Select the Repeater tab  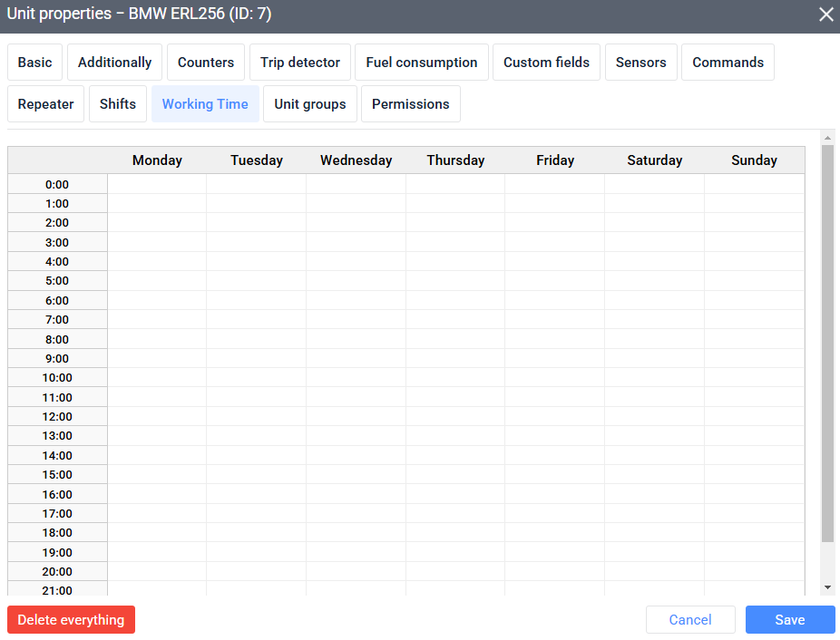tap(46, 104)
